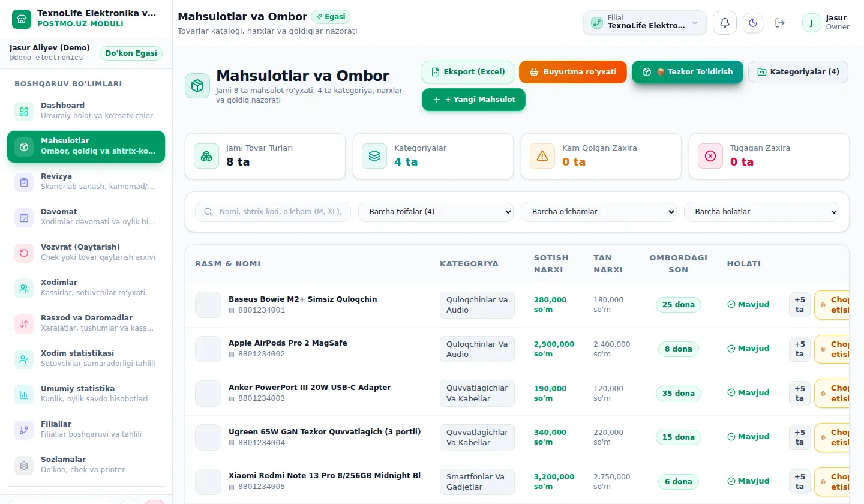Click the Sozlamalar gear icon

click(x=24, y=465)
